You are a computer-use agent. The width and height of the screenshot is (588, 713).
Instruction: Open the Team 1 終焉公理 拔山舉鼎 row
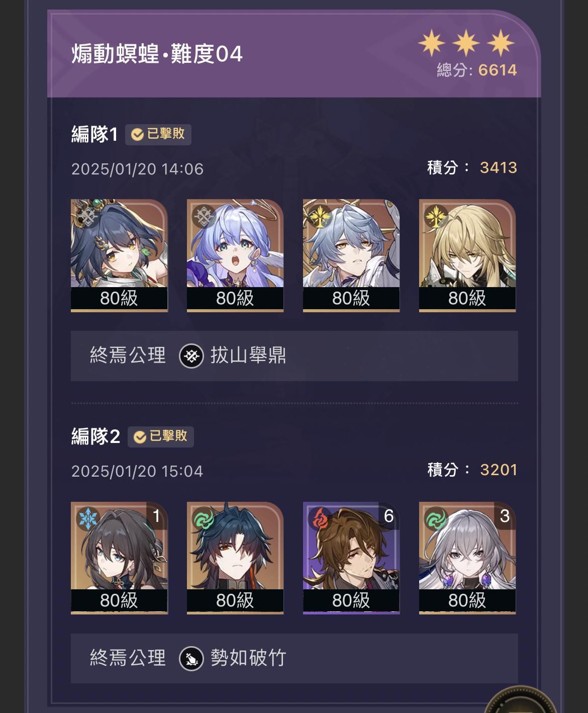click(295, 356)
